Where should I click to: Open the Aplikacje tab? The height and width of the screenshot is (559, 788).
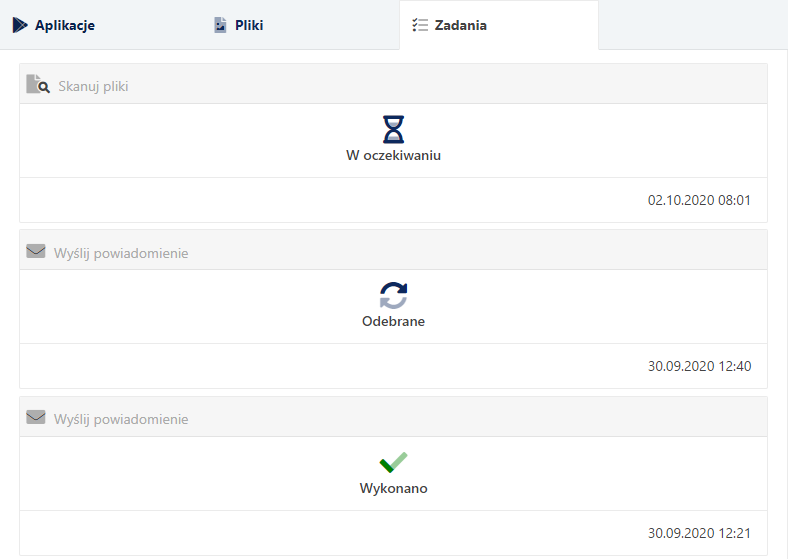[64, 26]
